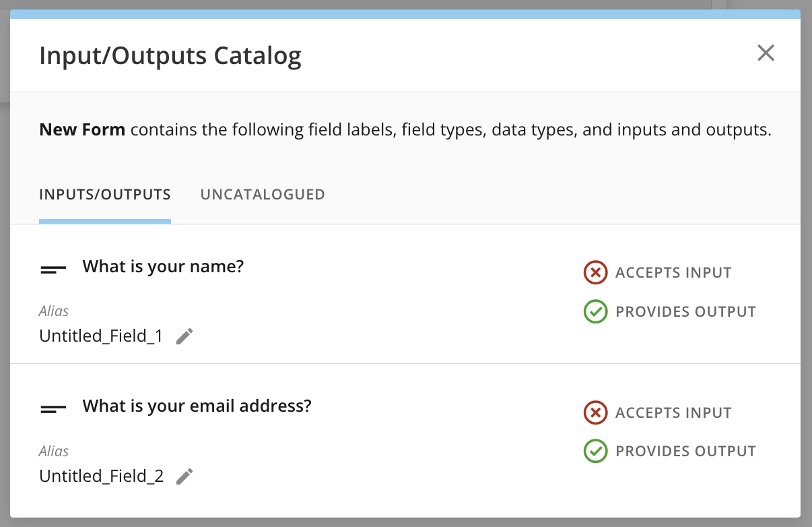Click the green check icon for email field
Screen dimensions: 812x527
click(595, 452)
